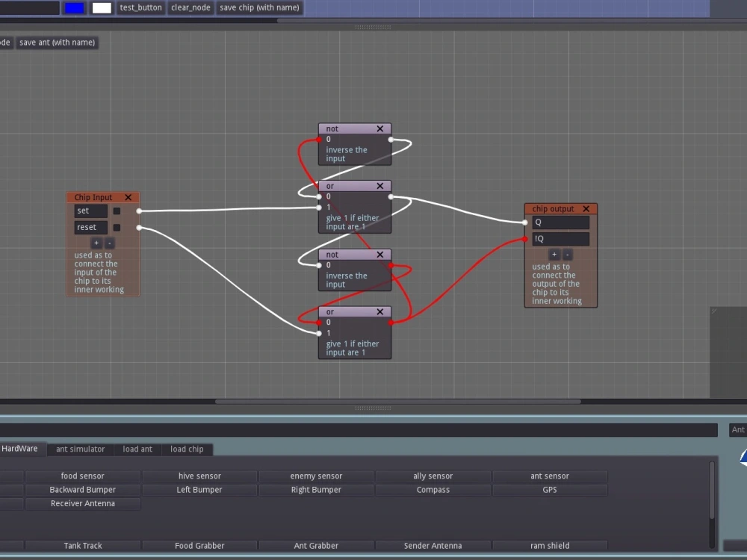Add a Left Bumper
This screenshot has width=747, height=560.
[199, 490]
